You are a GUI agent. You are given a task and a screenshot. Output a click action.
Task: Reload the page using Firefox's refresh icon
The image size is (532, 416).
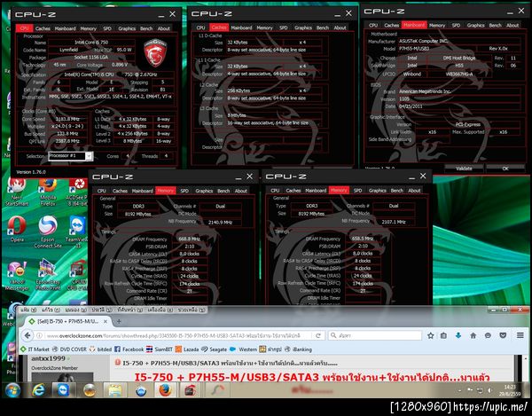tap(318, 335)
